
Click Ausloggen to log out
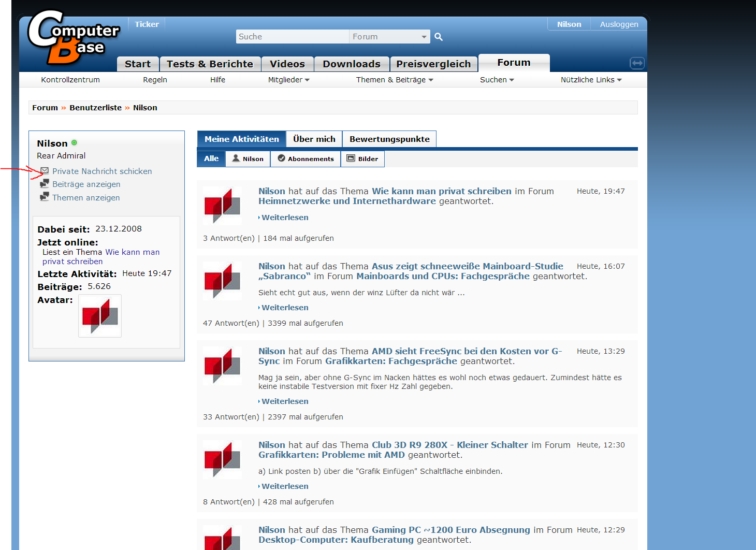pyautogui.click(x=619, y=24)
